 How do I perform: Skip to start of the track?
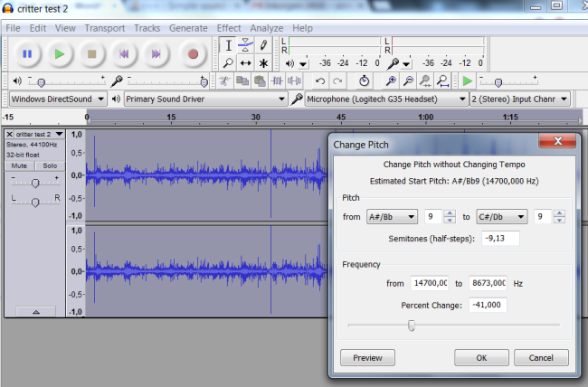[x=124, y=54]
